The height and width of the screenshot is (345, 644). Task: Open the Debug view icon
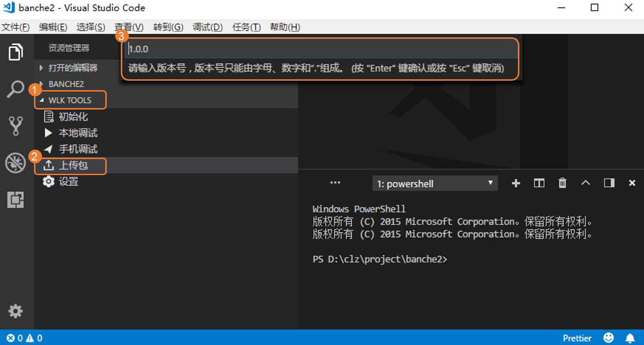[16, 163]
